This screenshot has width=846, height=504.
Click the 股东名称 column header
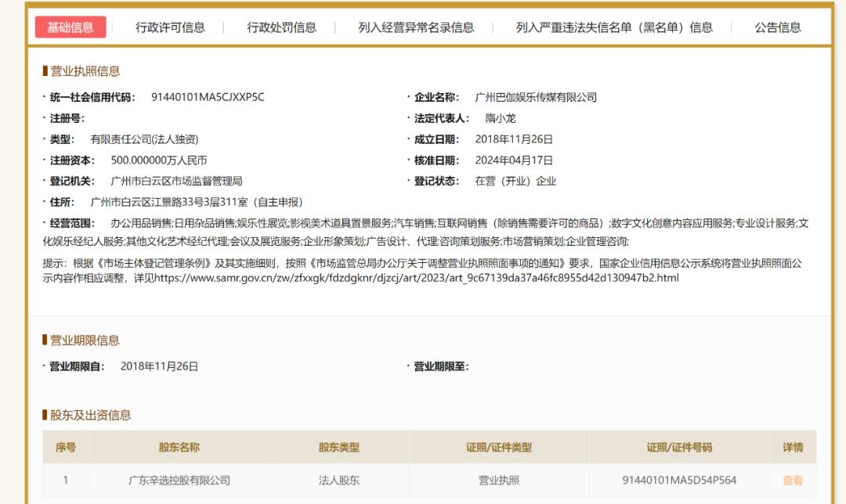pyautogui.click(x=179, y=448)
